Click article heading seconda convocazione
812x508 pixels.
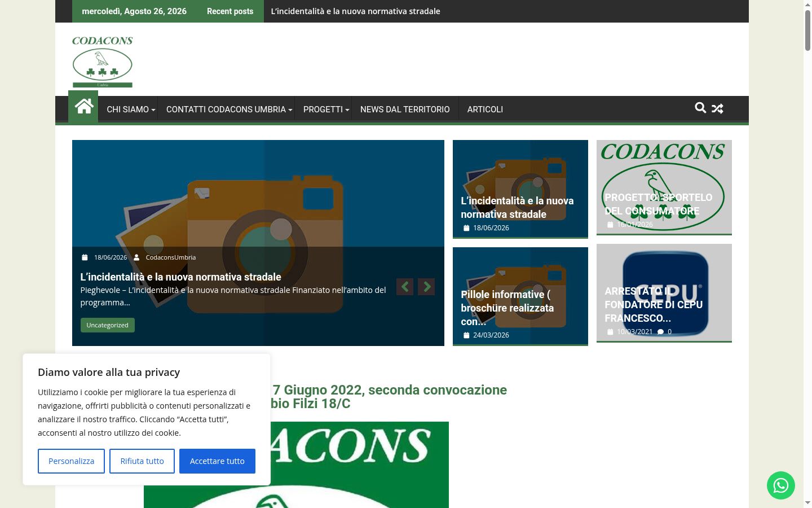point(390,397)
